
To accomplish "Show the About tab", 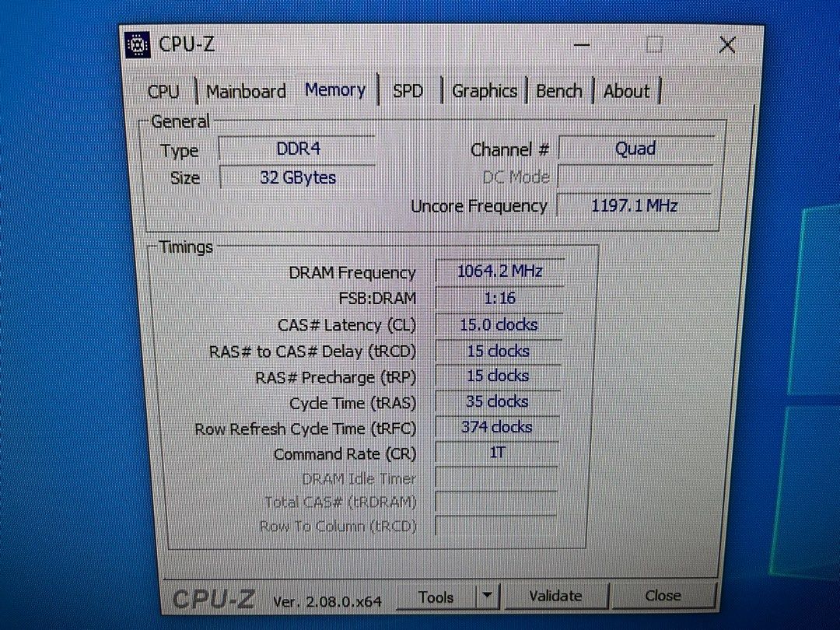I will click(626, 91).
